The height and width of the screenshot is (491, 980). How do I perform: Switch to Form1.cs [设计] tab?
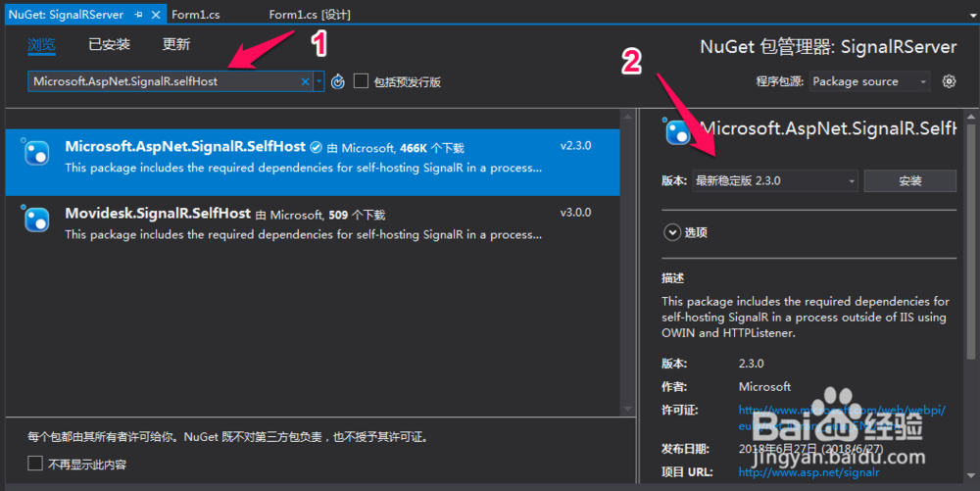coord(310,15)
